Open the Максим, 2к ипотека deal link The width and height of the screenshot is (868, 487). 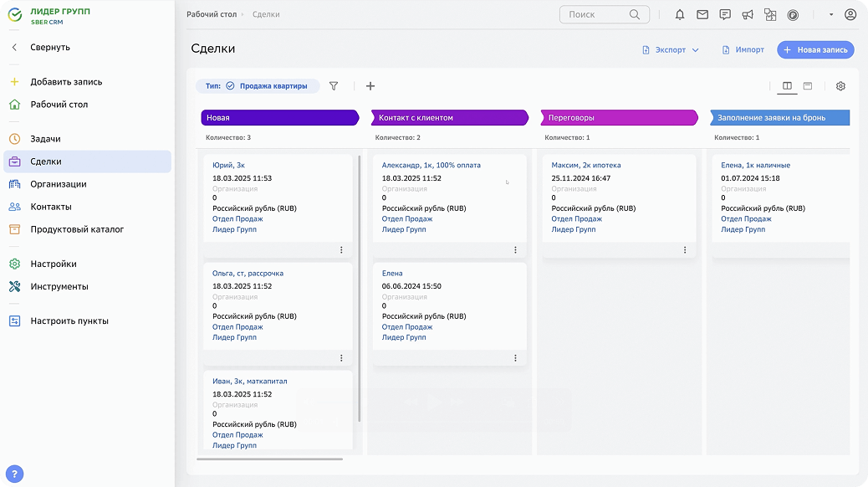coord(585,166)
